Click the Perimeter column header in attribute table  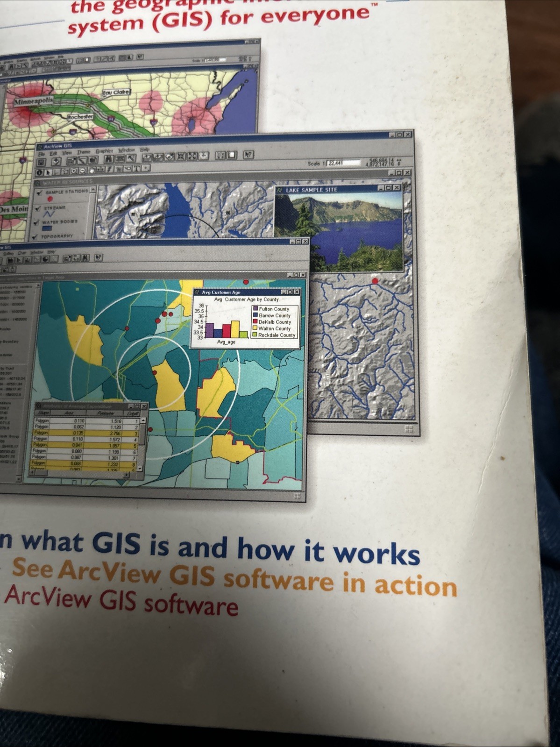point(105,413)
